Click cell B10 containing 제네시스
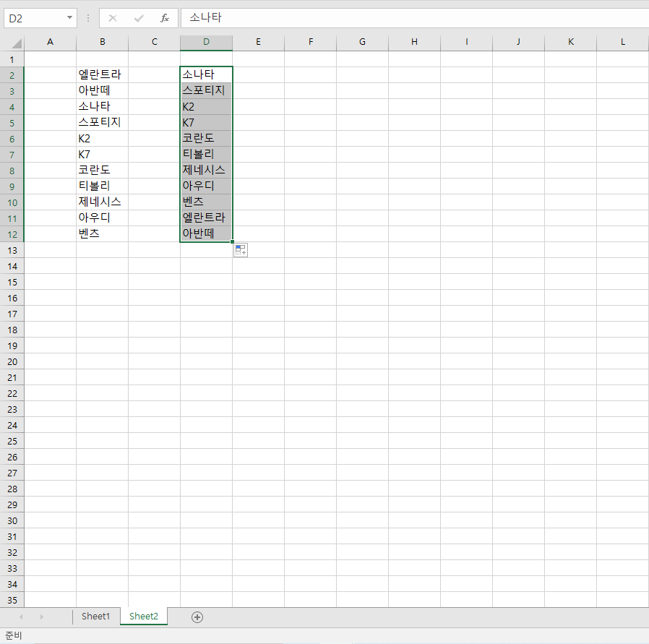This screenshot has width=649, height=644. pyautogui.click(x=102, y=202)
